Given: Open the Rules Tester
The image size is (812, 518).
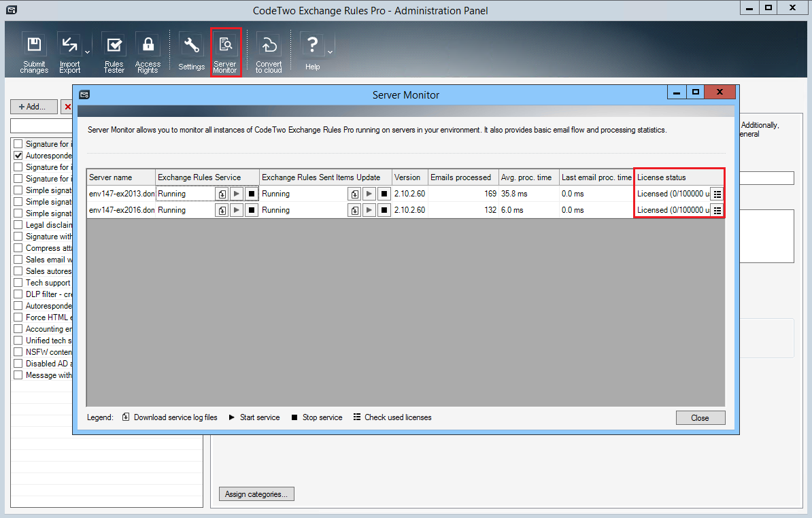Looking at the screenshot, I should [x=114, y=51].
